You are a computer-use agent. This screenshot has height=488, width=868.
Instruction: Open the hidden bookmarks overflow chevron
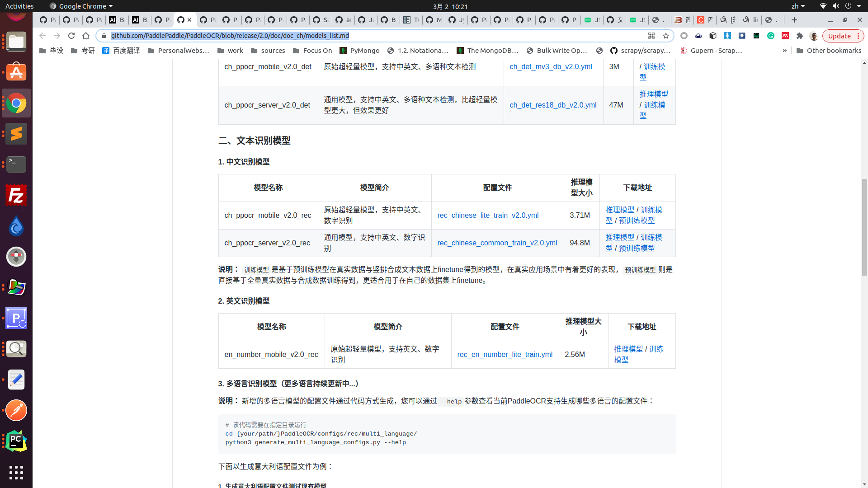pyautogui.click(x=784, y=50)
